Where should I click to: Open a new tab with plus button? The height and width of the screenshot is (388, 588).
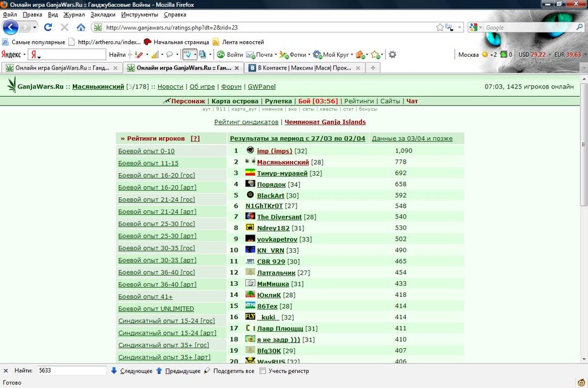pyautogui.click(x=373, y=68)
